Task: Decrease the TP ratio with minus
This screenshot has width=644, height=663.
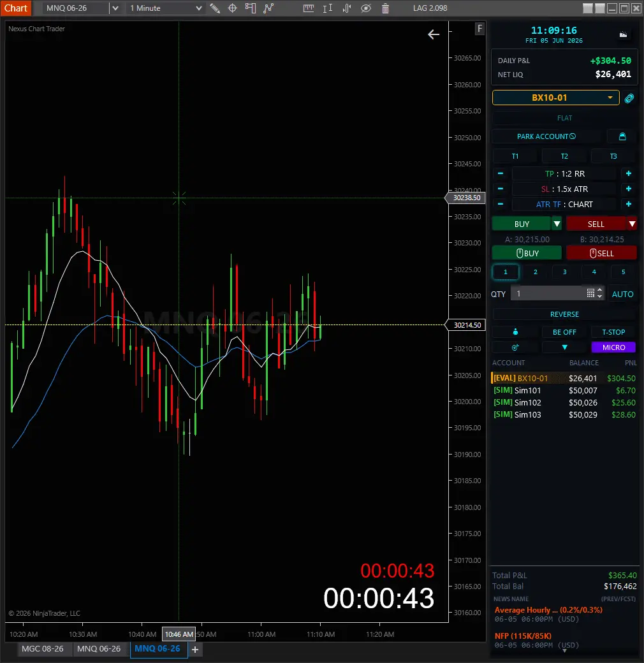Action: [501, 173]
